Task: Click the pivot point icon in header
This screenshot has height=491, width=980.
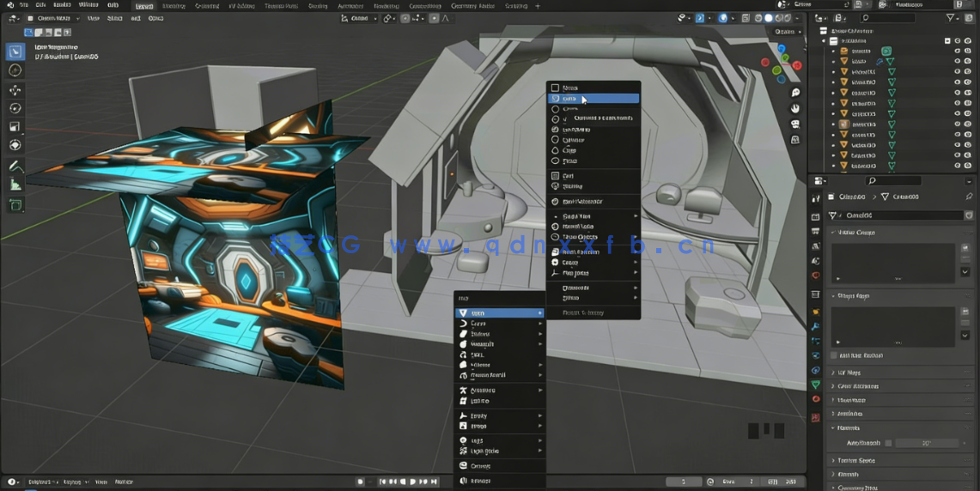Action: point(388,18)
